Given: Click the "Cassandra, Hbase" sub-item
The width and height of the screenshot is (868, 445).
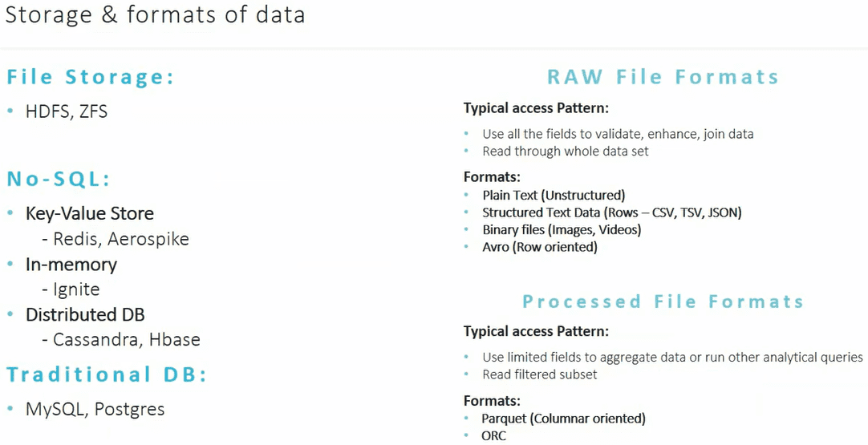Looking at the screenshot, I should pyautogui.click(x=127, y=340).
